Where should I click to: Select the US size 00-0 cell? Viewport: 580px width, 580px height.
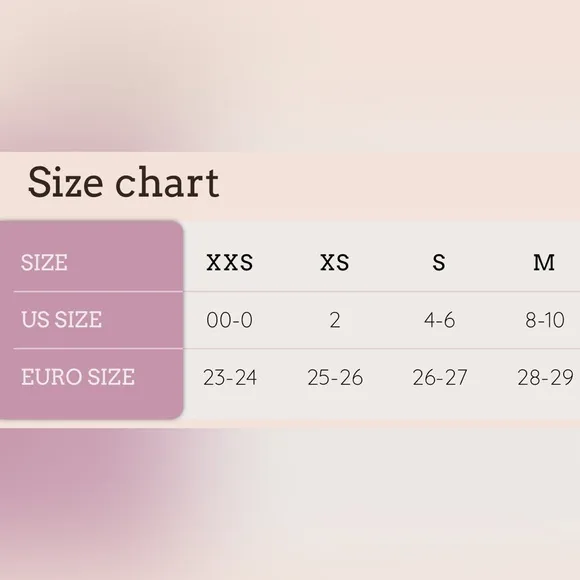click(x=230, y=320)
